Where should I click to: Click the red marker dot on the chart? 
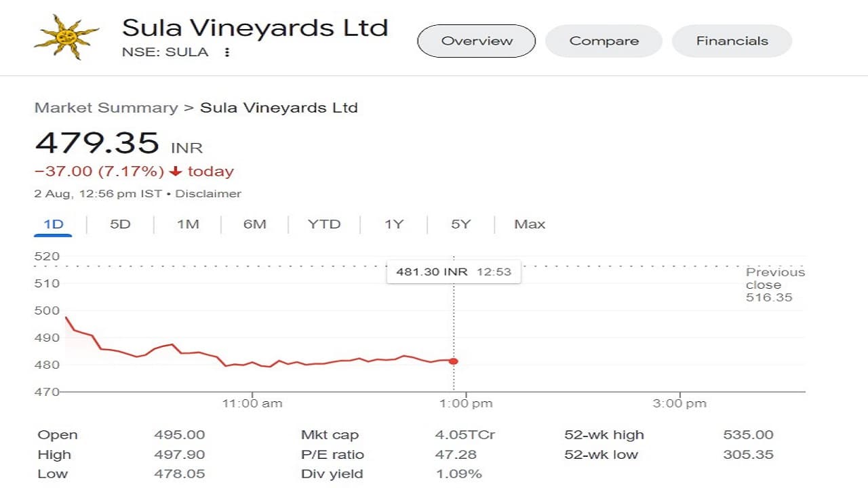pyautogui.click(x=453, y=361)
